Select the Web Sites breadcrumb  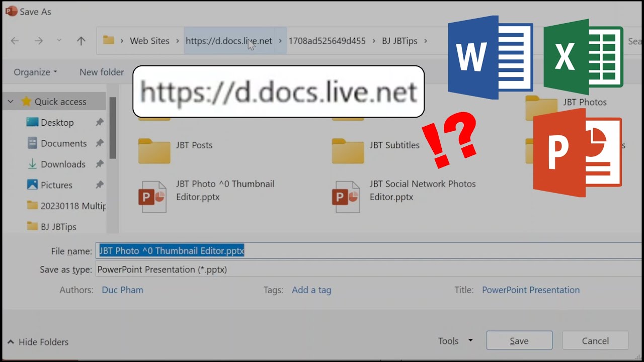tap(150, 41)
